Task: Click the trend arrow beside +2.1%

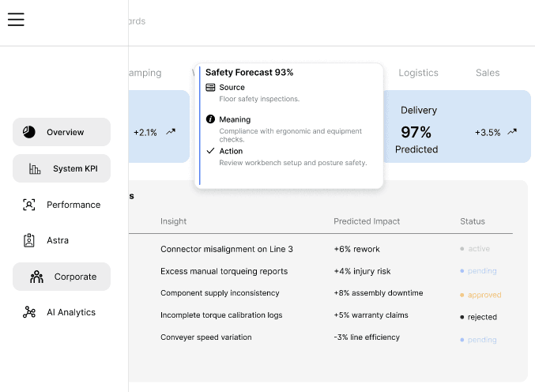Action: [x=171, y=132]
